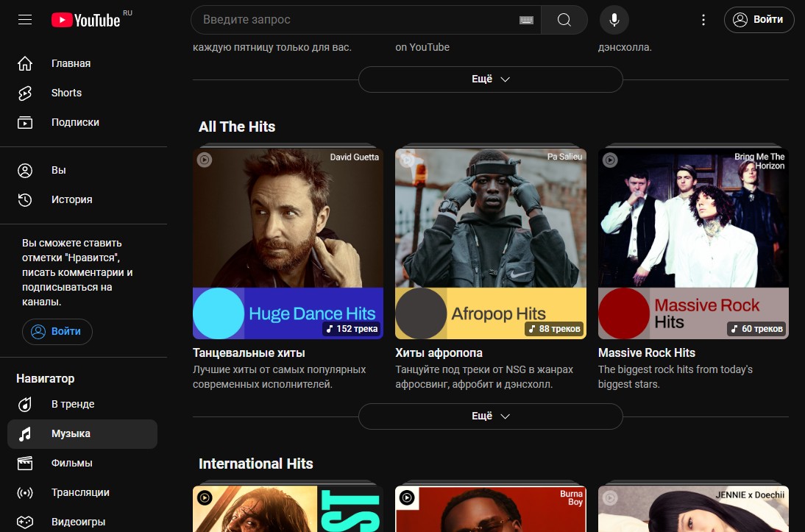This screenshot has width=805, height=532.
Task: Open the Massive Rock Hits title link
Action: [x=646, y=352]
